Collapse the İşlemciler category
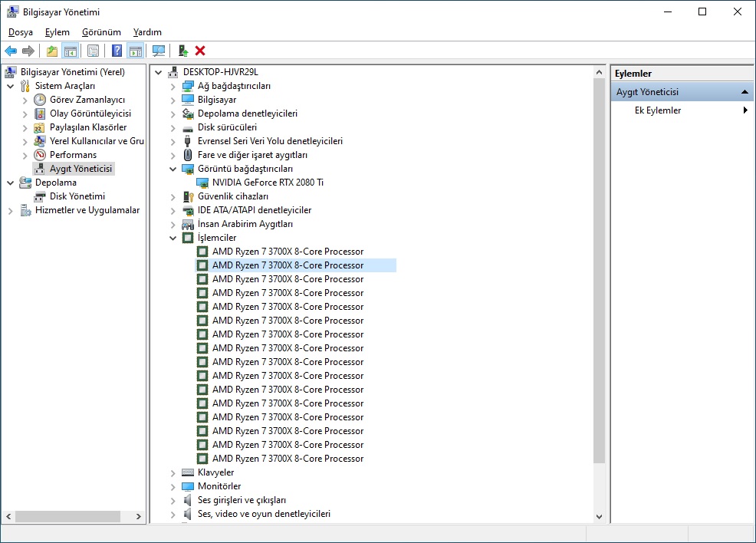 click(173, 239)
